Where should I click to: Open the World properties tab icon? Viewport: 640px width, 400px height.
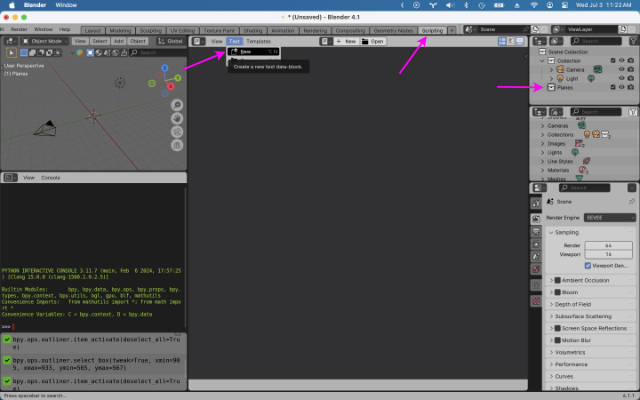[x=536, y=269]
